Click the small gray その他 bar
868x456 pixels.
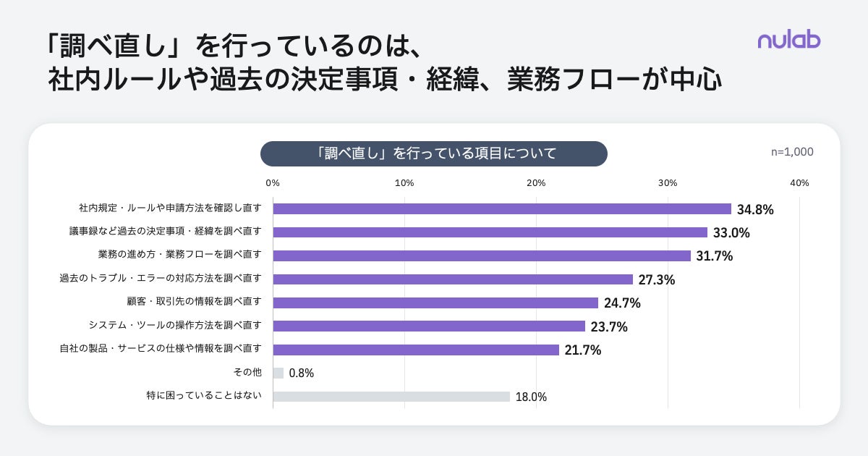[278, 373]
